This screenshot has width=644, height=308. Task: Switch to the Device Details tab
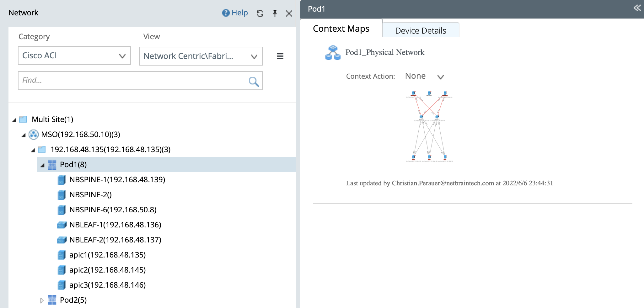point(420,30)
